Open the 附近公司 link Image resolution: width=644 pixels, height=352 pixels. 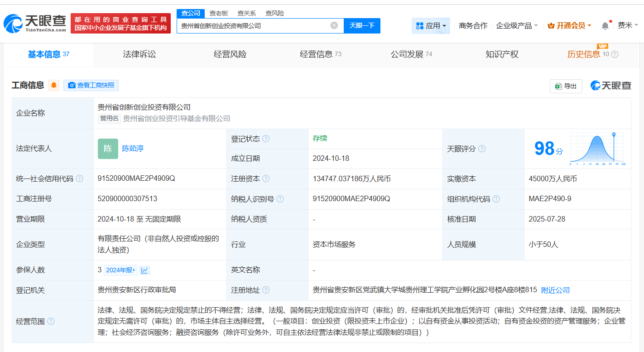click(556, 290)
